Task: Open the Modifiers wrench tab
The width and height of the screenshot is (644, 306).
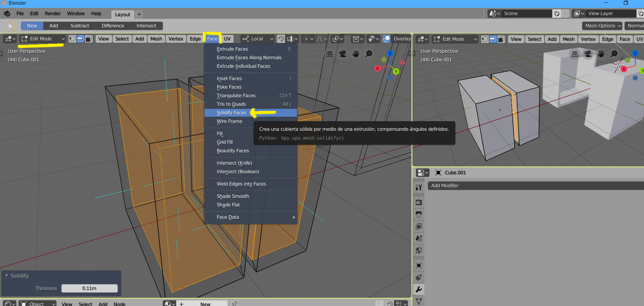Action: 419,290
